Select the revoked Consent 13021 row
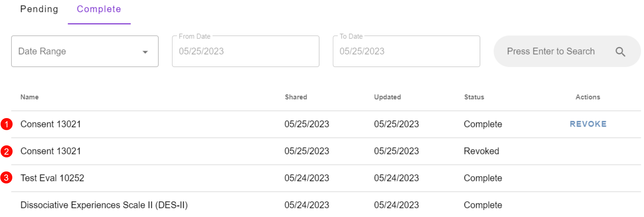The width and height of the screenshot is (644, 217). (326, 151)
